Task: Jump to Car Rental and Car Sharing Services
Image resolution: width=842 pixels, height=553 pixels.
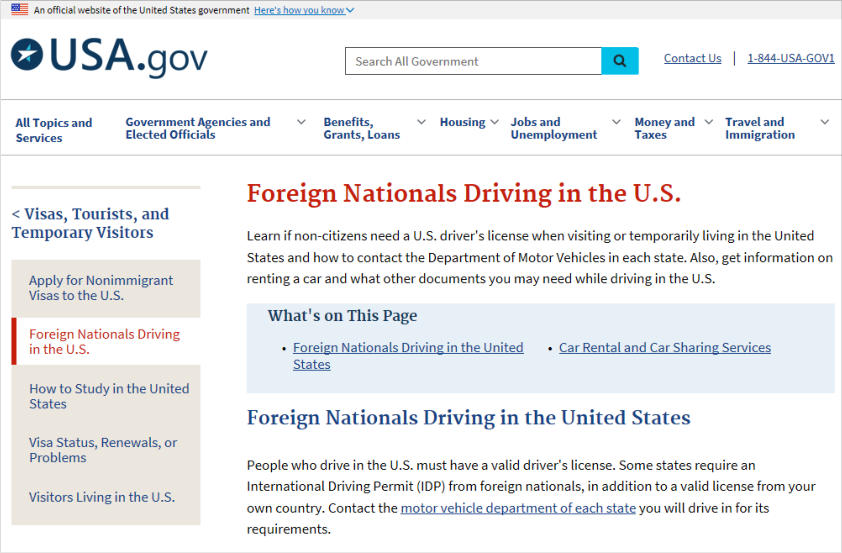Action: pos(664,347)
